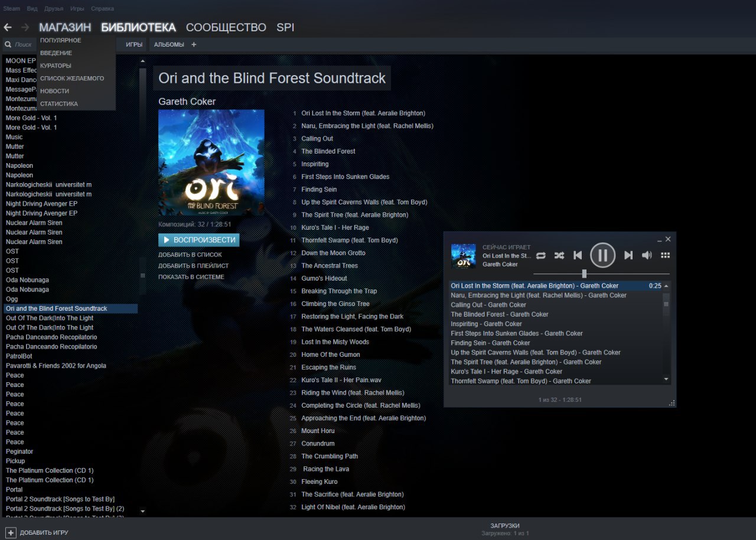The width and height of the screenshot is (756, 540).
Task: Pause the currently playing track
Action: [602, 255]
